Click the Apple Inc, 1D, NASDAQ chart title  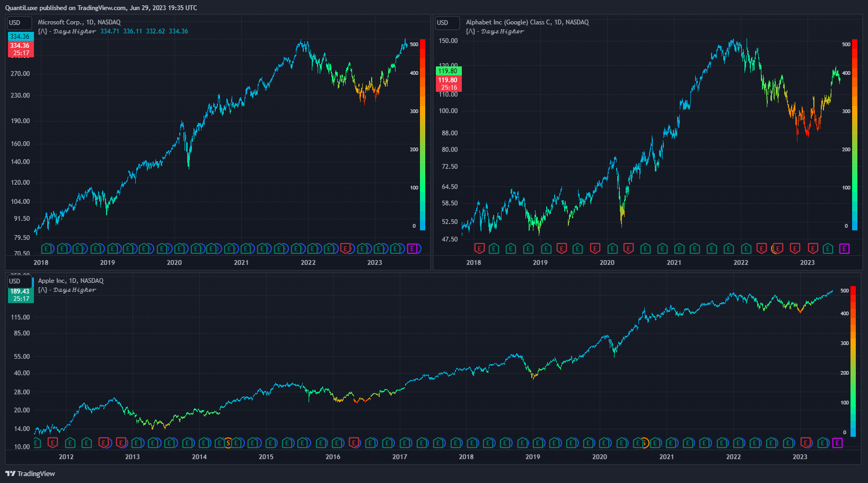[x=71, y=281]
